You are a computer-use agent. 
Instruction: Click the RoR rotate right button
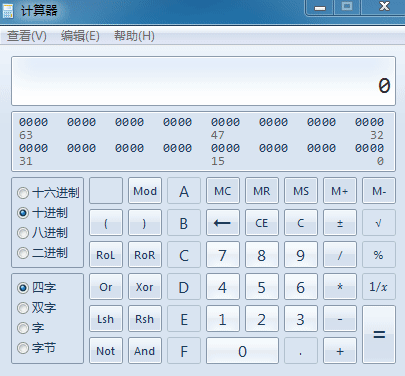tap(145, 255)
